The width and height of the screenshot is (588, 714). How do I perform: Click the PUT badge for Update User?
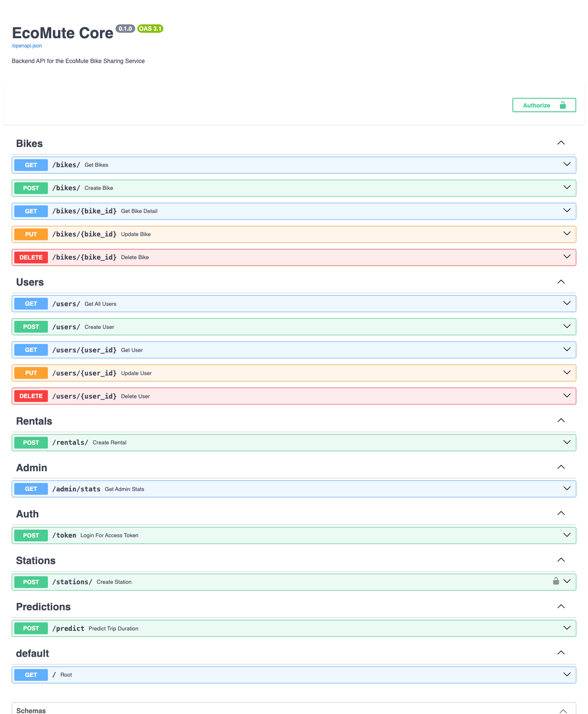[31, 373]
